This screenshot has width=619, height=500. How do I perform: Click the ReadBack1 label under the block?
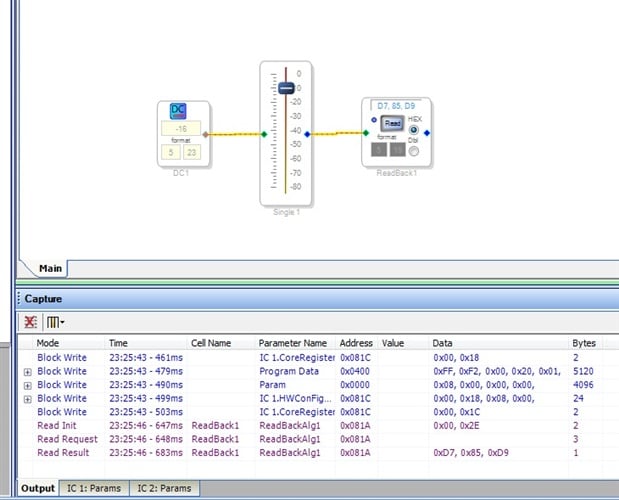click(397, 173)
